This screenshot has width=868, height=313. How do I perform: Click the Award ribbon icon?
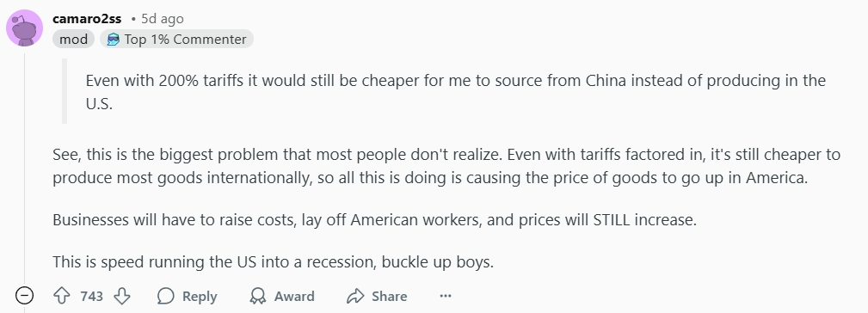point(257,296)
